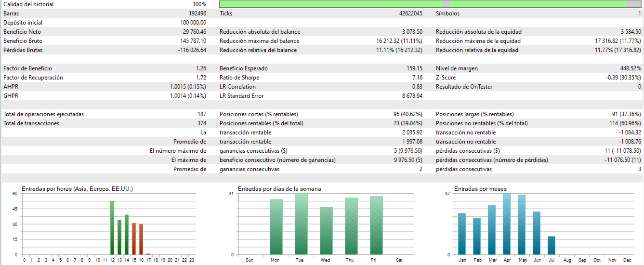Image resolution: width=644 pixels, height=265 pixels.
Task: Select the "Símbolos" label
Action: (447, 13)
